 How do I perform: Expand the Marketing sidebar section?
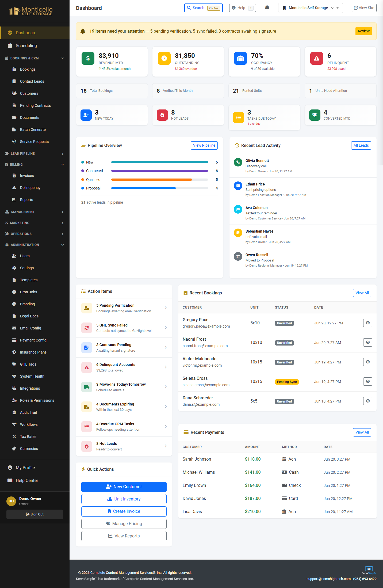click(35, 223)
